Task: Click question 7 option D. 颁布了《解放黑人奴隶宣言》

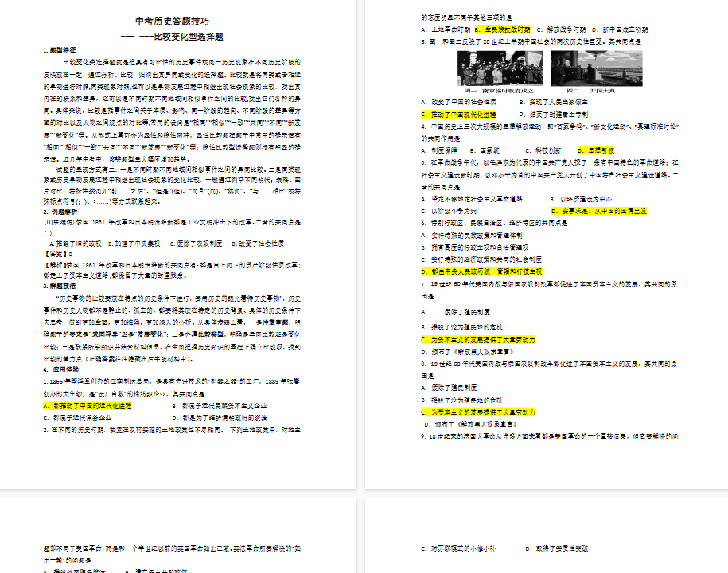Action: point(469,352)
